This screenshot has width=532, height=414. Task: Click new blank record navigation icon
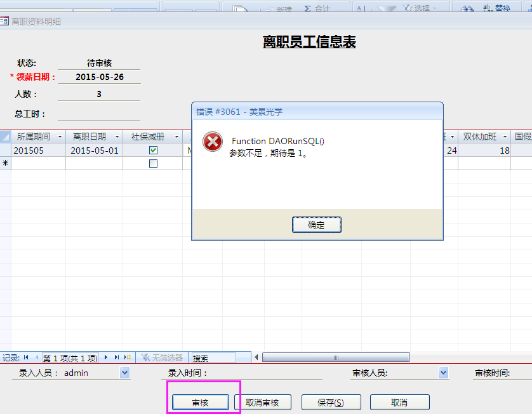tap(128, 357)
